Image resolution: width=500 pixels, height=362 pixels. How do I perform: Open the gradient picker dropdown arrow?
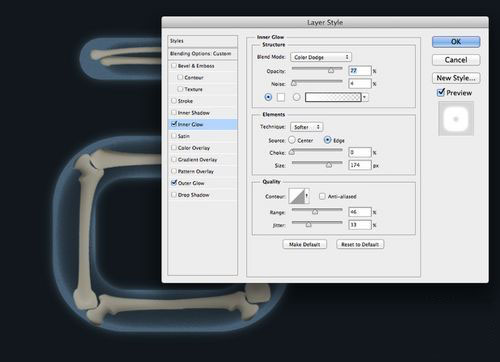(x=365, y=97)
